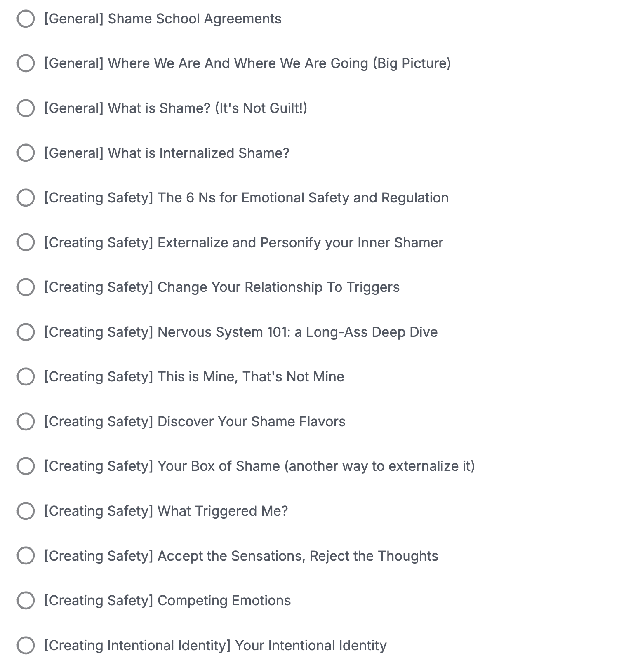Check off Nervous System 101 circle
This screenshot has width=626, height=672.
click(x=26, y=332)
